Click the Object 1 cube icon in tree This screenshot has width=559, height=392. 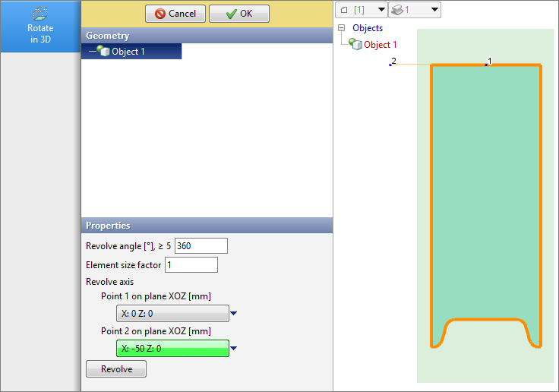[x=355, y=45]
